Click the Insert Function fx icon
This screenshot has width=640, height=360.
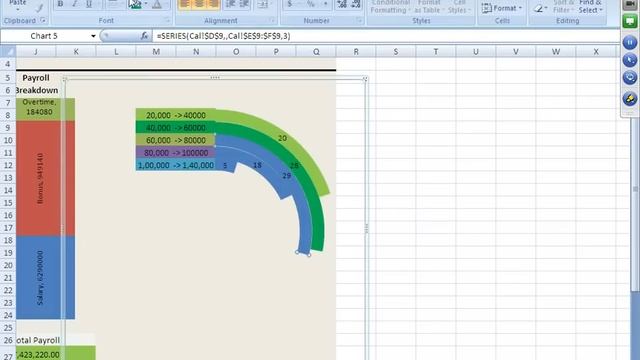click(144, 36)
